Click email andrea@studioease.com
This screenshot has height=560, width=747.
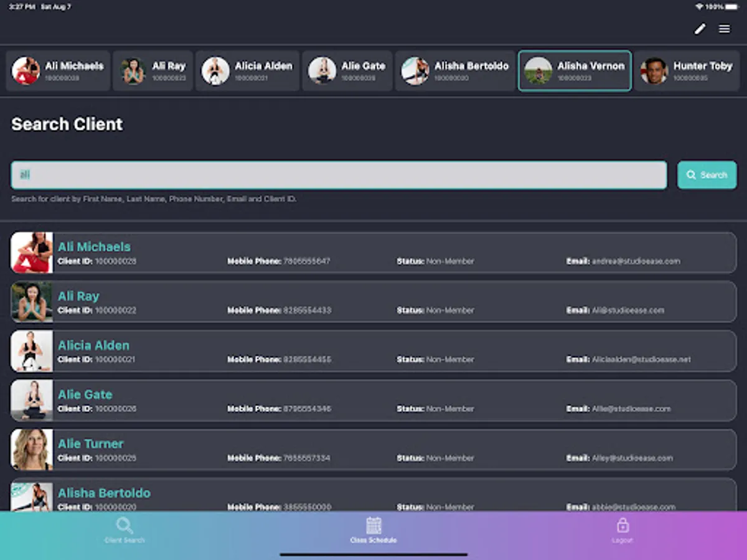pyautogui.click(x=636, y=261)
